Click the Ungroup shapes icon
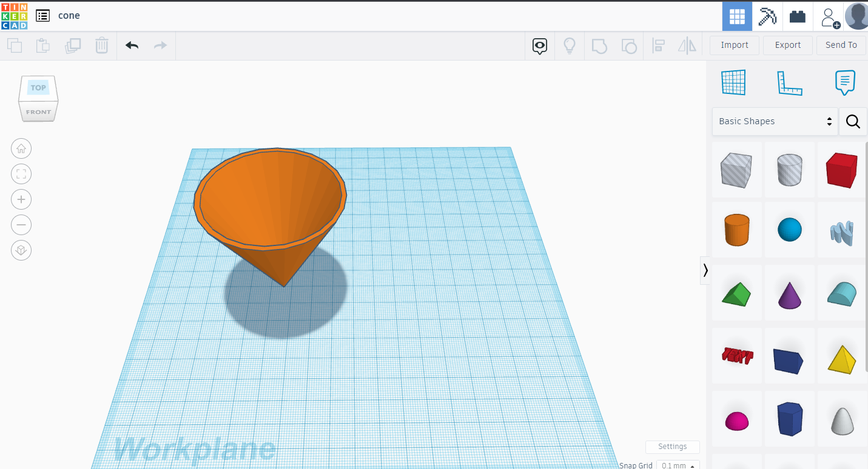 629,46
